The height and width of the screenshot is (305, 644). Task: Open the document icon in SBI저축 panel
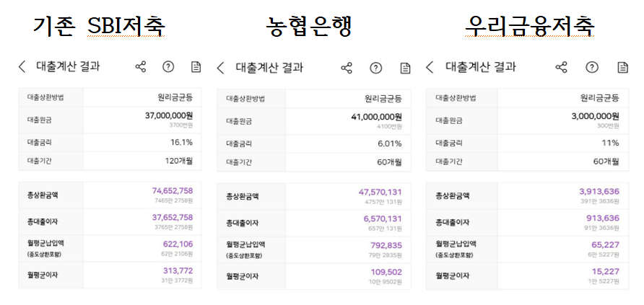(196, 67)
